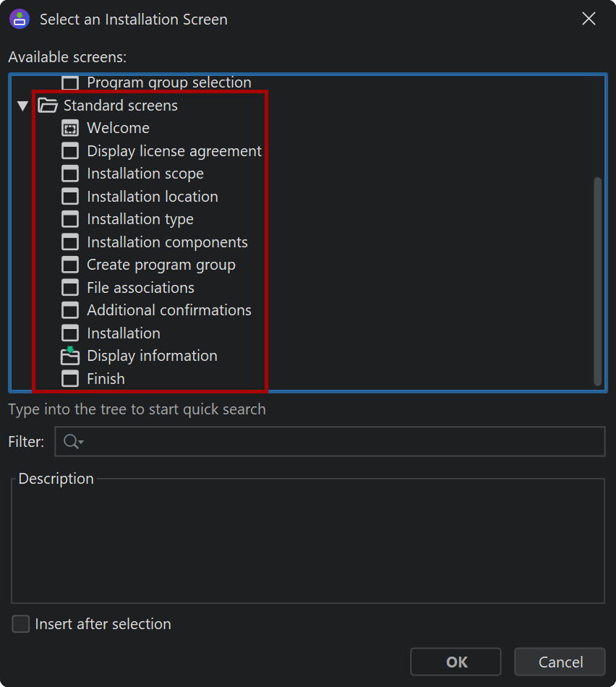This screenshot has height=687, width=616.
Task: Click into the Filter text field
Action: click(340, 442)
